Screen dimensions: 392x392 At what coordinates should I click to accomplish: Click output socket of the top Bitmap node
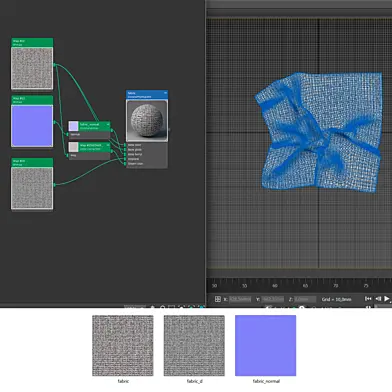[x=54, y=65]
